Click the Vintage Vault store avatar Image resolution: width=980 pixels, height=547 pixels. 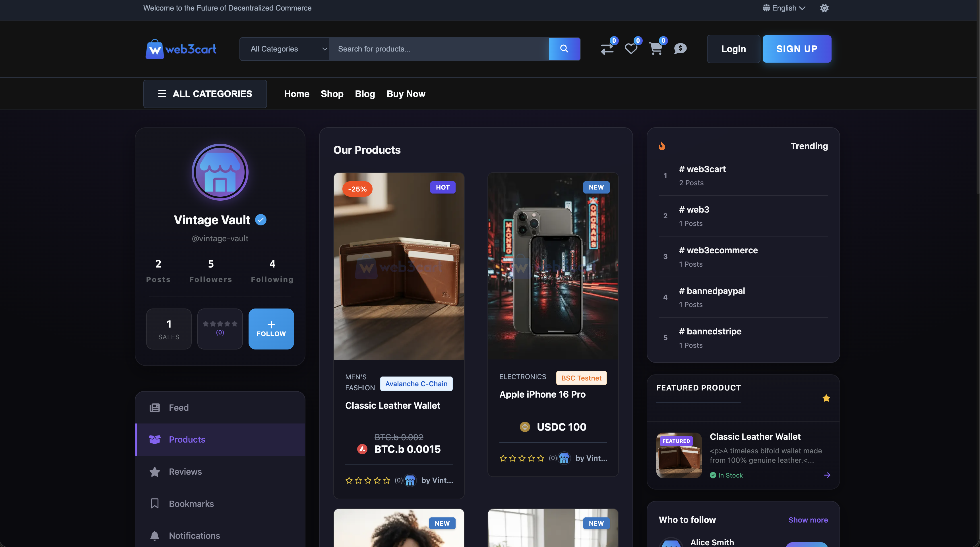point(220,172)
